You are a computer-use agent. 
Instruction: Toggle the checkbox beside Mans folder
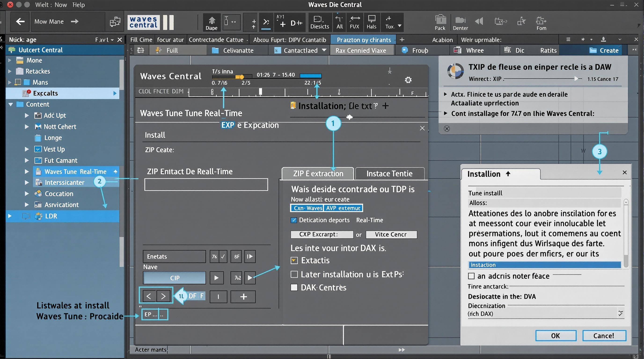pyautogui.click(x=18, y=82)
